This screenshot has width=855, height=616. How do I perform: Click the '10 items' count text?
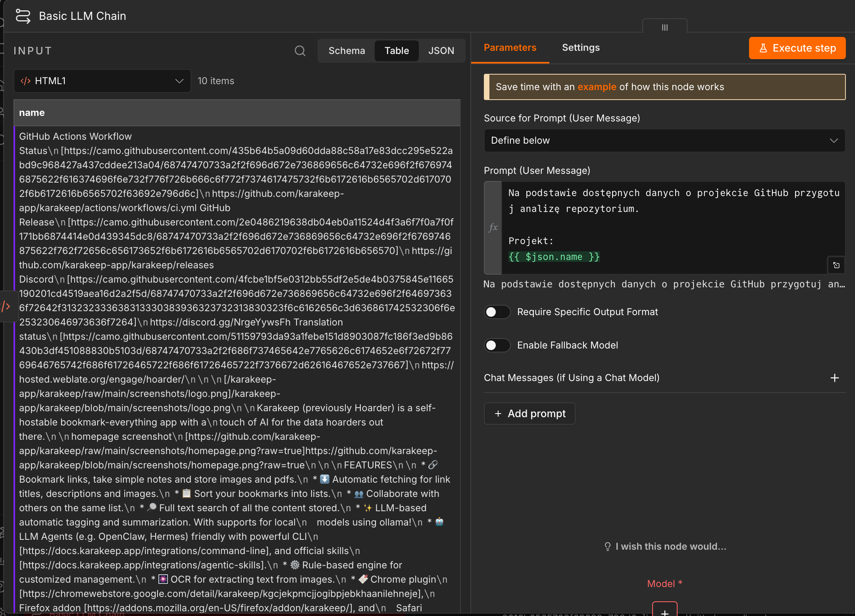216,81
